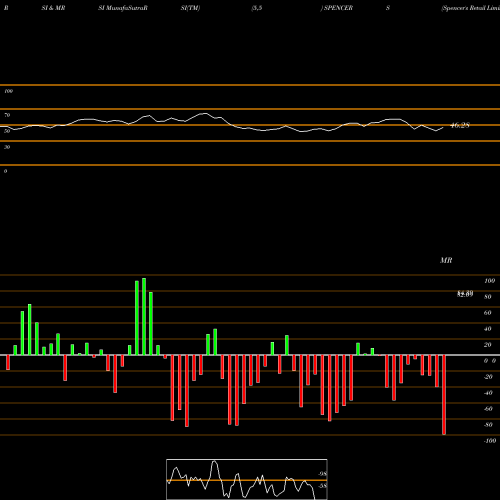Click the 100 label on MR axis
The height and width of the screenshot is (500, 500).
pos(490,281)
